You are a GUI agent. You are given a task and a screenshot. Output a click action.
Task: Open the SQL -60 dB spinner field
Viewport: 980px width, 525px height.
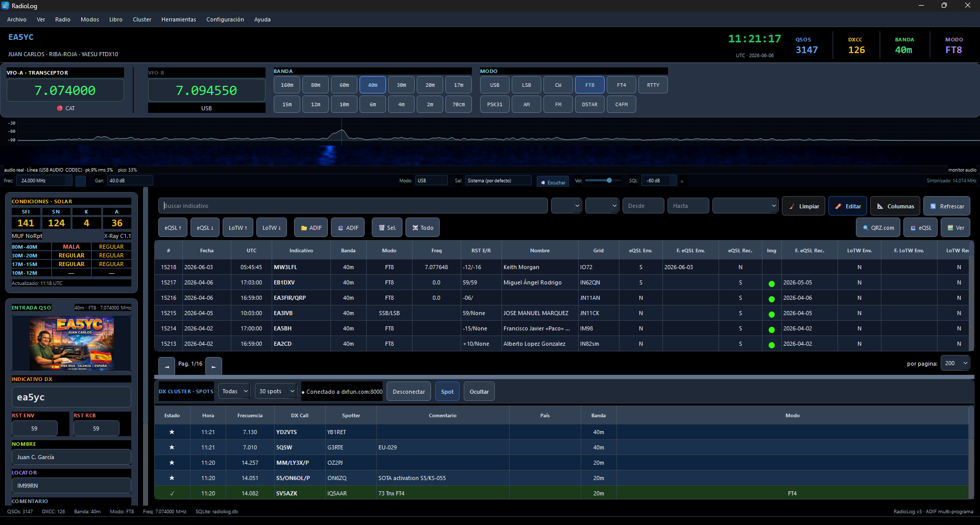click(x=659, y=180)
